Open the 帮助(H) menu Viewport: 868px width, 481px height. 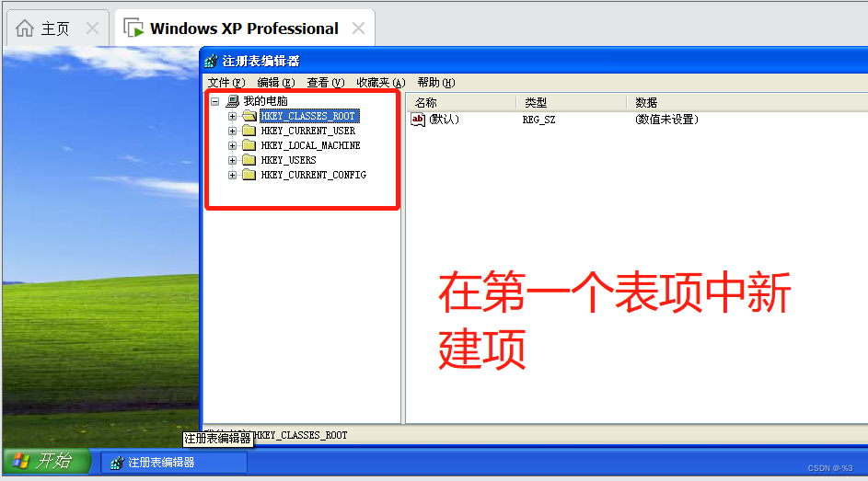(436, 83)
